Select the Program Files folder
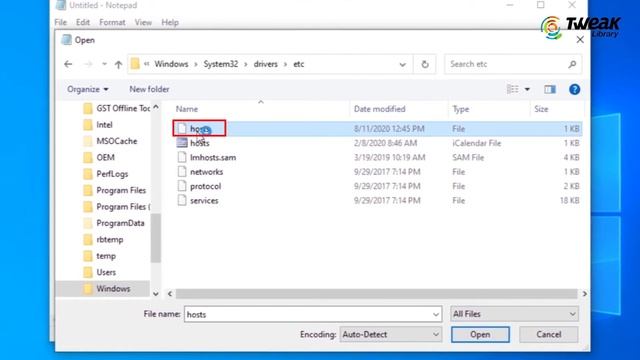Image resolution: width=640 pixels, height=360 pixels. click(114, 190)
